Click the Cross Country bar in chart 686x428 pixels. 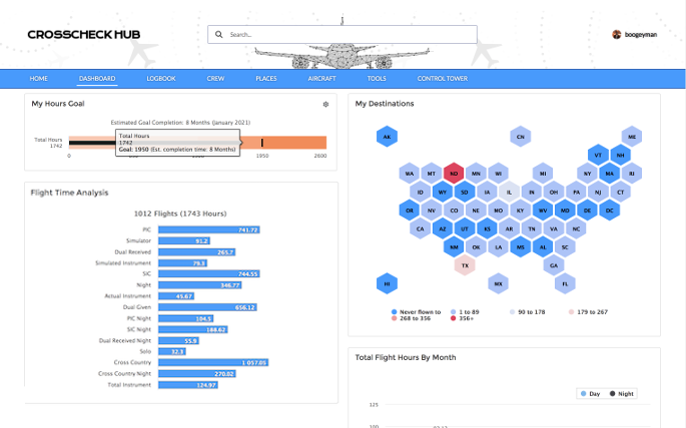pyautogui.click(x=211, y=362)
